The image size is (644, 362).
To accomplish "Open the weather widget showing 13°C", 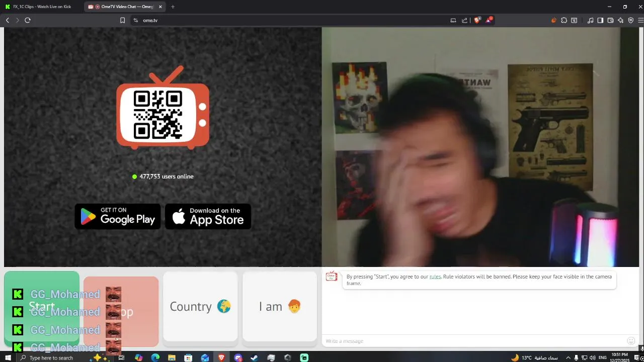I will [534, 357].
